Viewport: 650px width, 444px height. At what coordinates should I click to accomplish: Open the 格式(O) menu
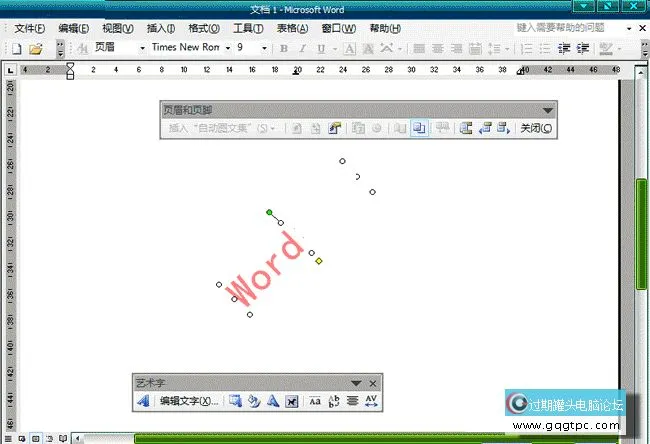tap(204, 29)
